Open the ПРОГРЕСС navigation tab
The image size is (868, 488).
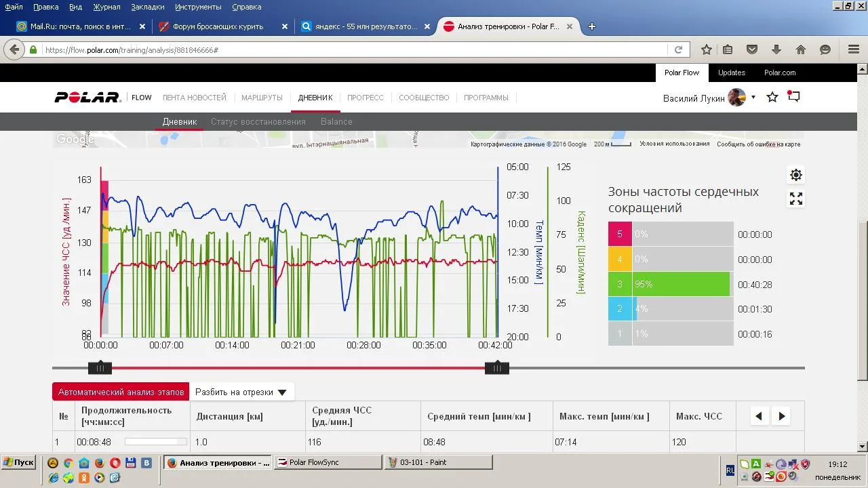(366, 98)
